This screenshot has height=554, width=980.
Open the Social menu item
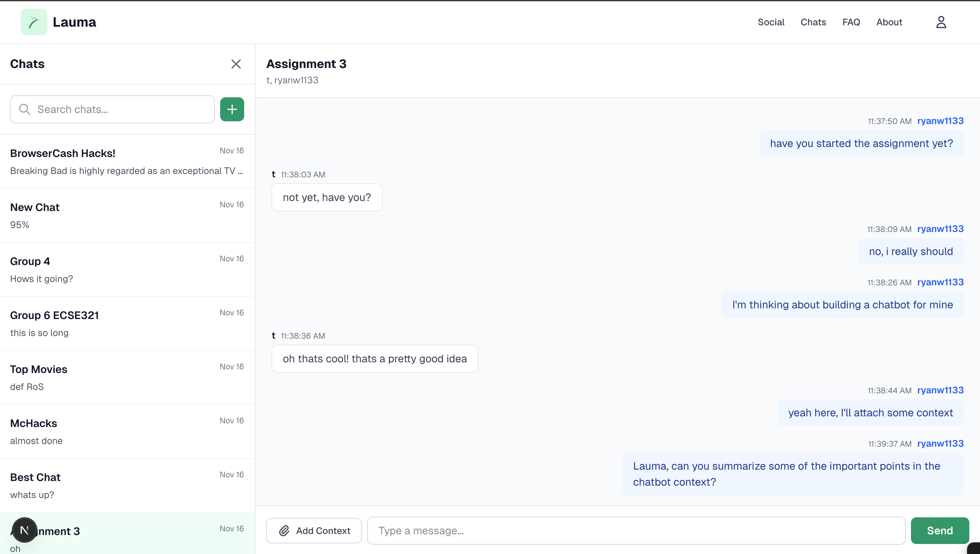point(771,22)
